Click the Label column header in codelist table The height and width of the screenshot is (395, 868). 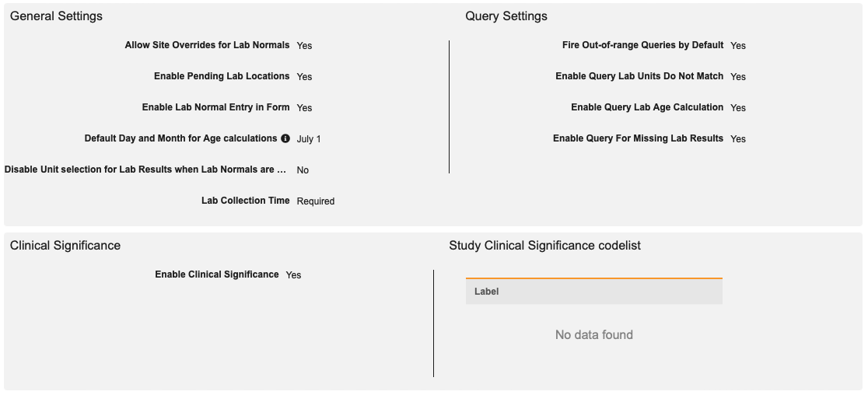(x=487, y=292)
